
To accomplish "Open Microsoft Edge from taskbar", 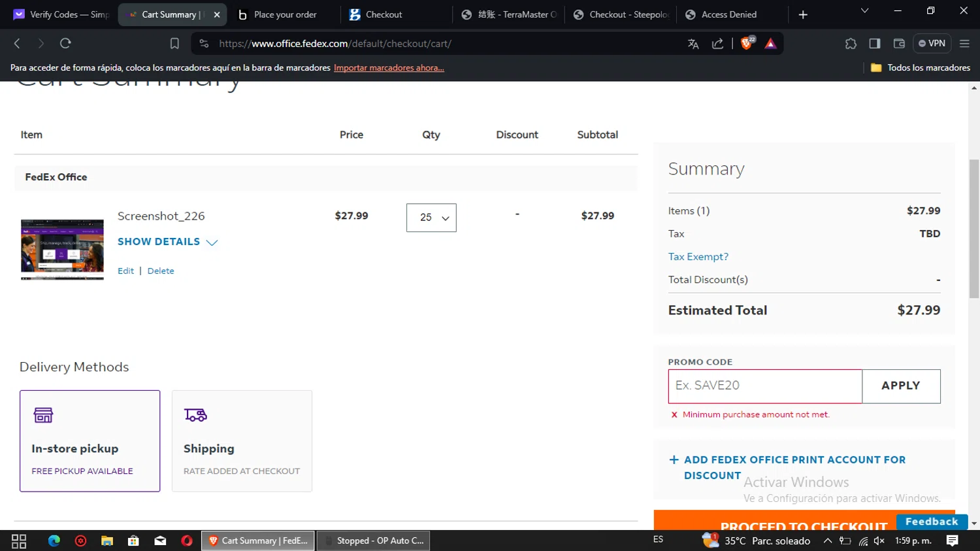I will pyautogui.click(x=54, y=541).
